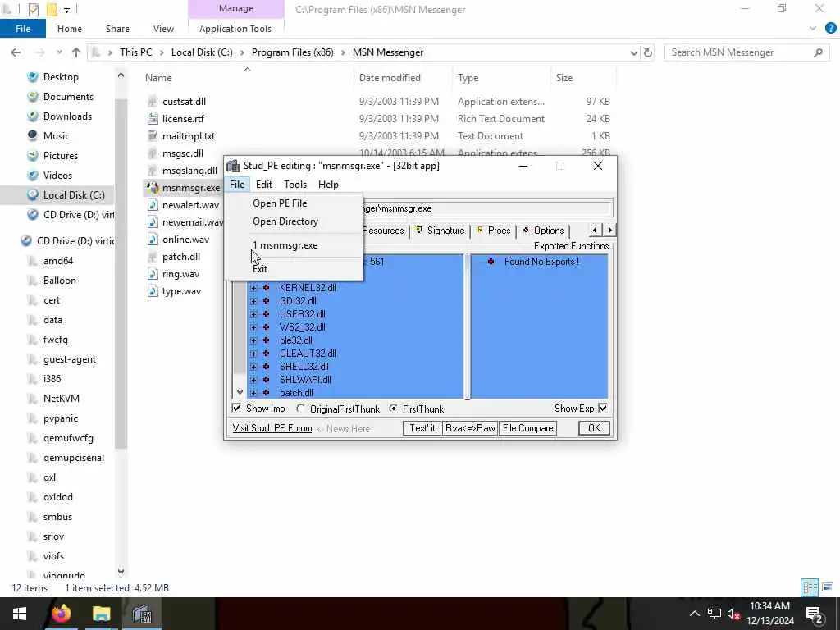
Task: Expand the SHLWAPI.dll import node
Action: 253,379
